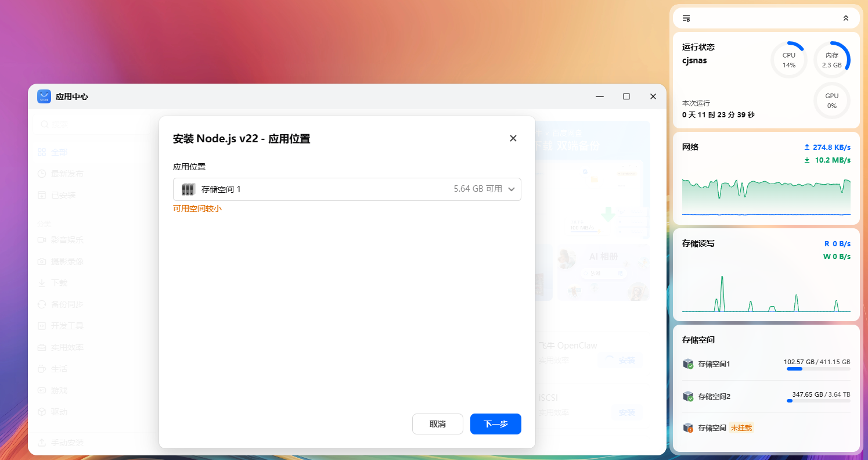Click the W 0 B/s write value

[837, 257]
